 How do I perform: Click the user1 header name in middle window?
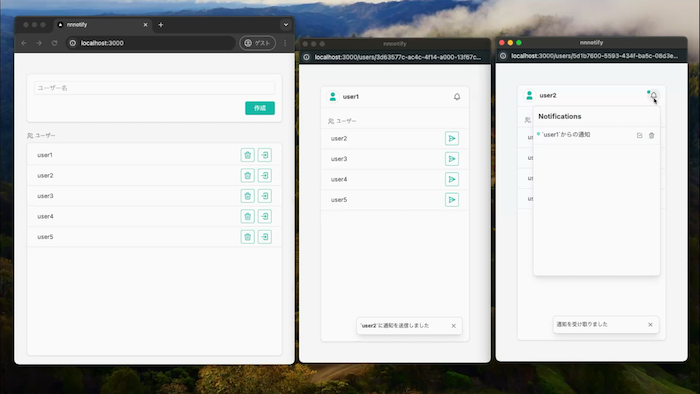pos(351,96)
